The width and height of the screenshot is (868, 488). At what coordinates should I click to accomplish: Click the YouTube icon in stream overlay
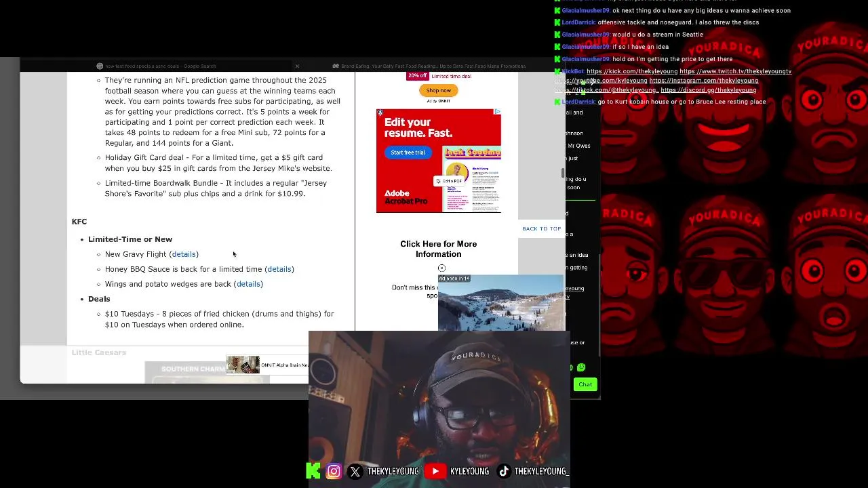pyautogui.click(x=435, y=471)
